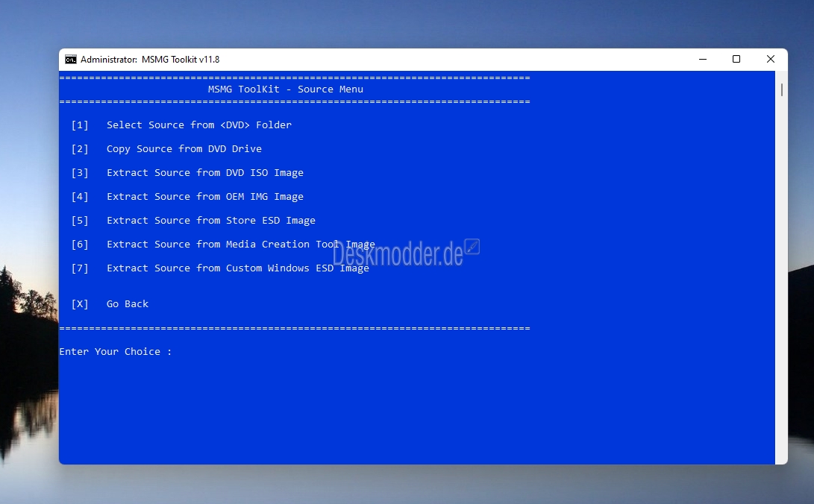Click the '[7]' option number

[x=79, y=268]
